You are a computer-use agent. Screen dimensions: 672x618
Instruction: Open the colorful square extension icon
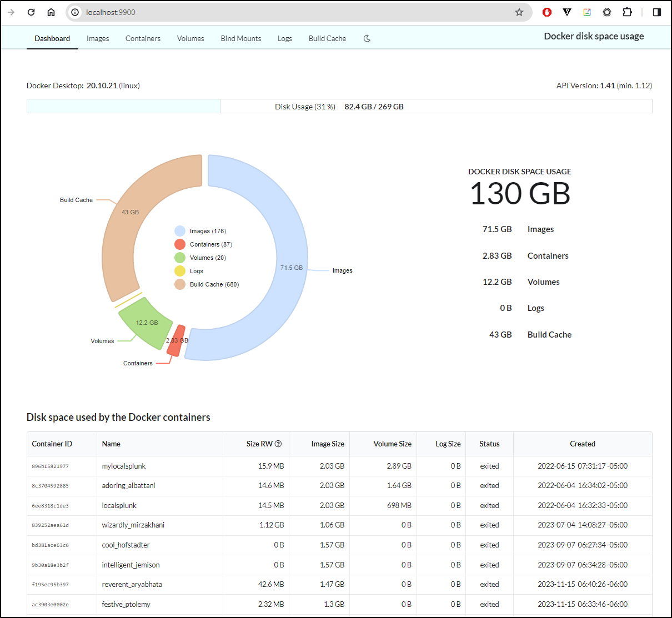pyautogui.click(x=587, y=12)
